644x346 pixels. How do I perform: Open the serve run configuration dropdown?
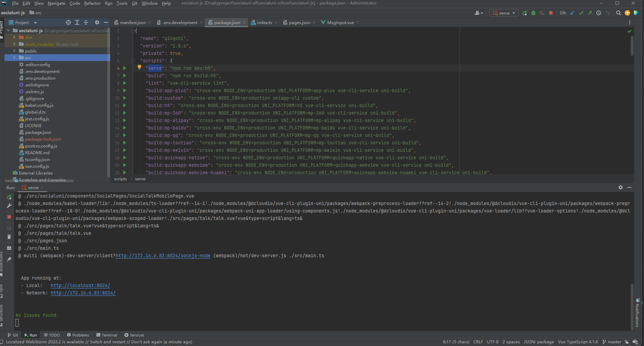click(x=504, y=13)
